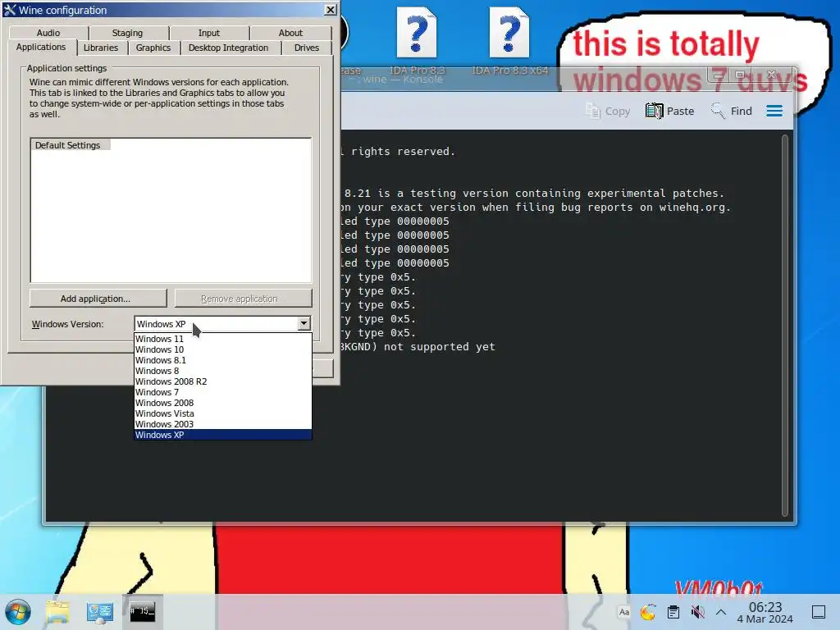
Task: Click the show desktop icon at the taskbar end
Action: pos(819,612)
